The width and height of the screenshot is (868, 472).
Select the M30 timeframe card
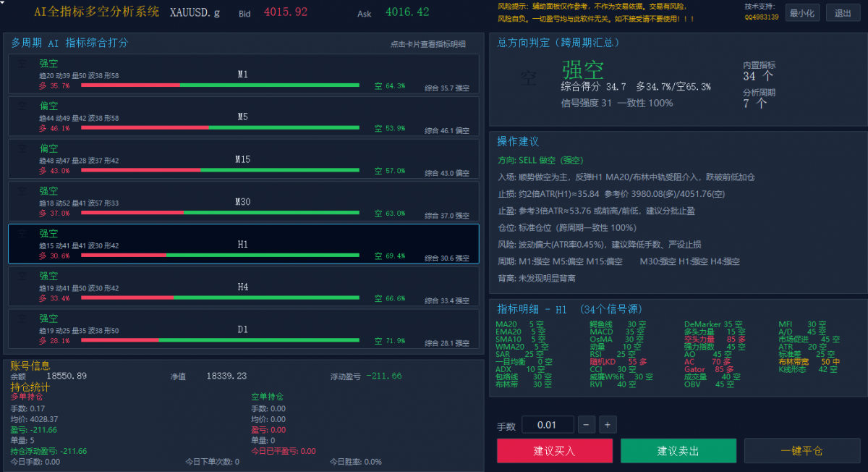(244, 201)
